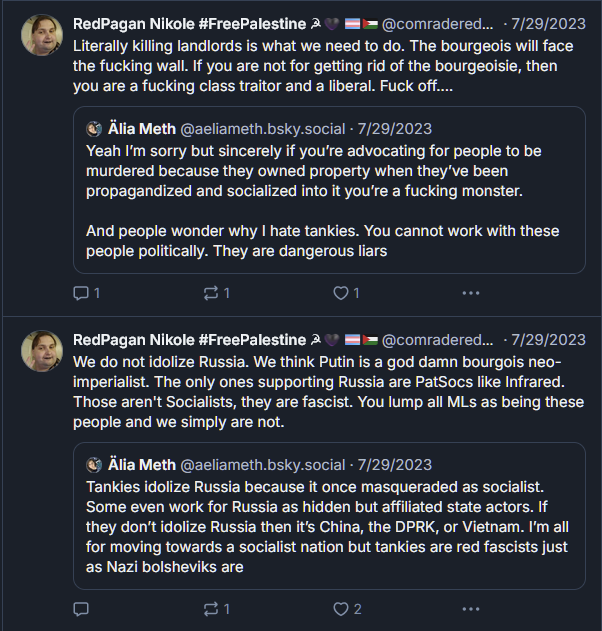Click Älia Meth's small avatar in first quote
This screenshot has height=631, width=602.
pyautogui.click(x=94, y=129)
